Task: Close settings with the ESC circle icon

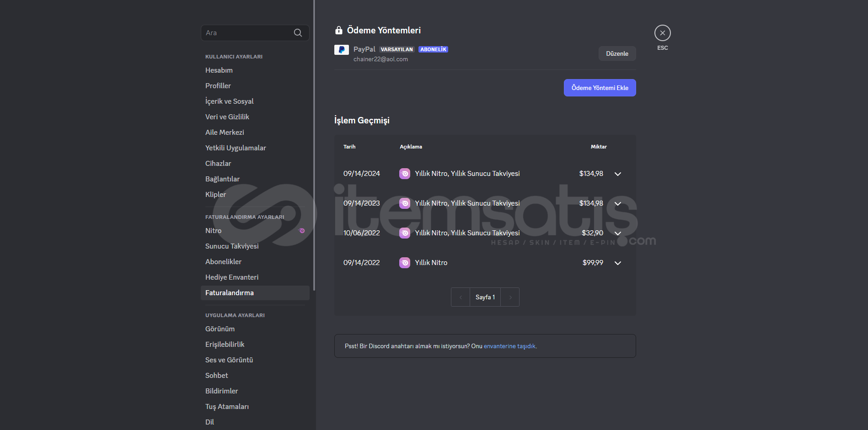Action: pyautogui.click(x=662, y=33)
